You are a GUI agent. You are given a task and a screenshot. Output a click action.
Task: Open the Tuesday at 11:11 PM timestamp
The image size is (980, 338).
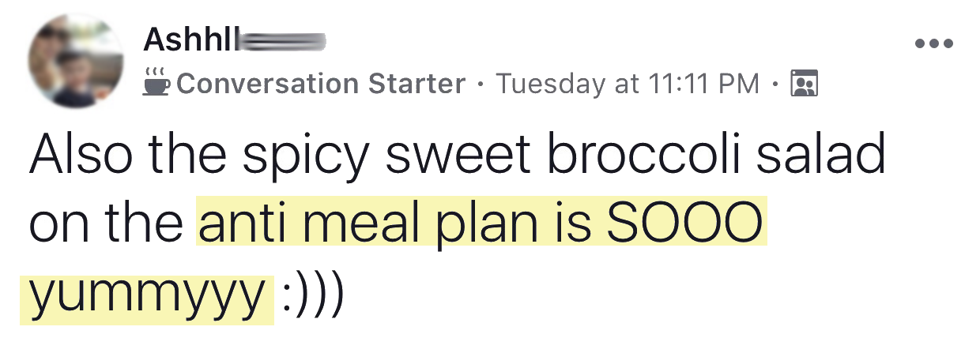pyautogui.click(x=628, y=83)
